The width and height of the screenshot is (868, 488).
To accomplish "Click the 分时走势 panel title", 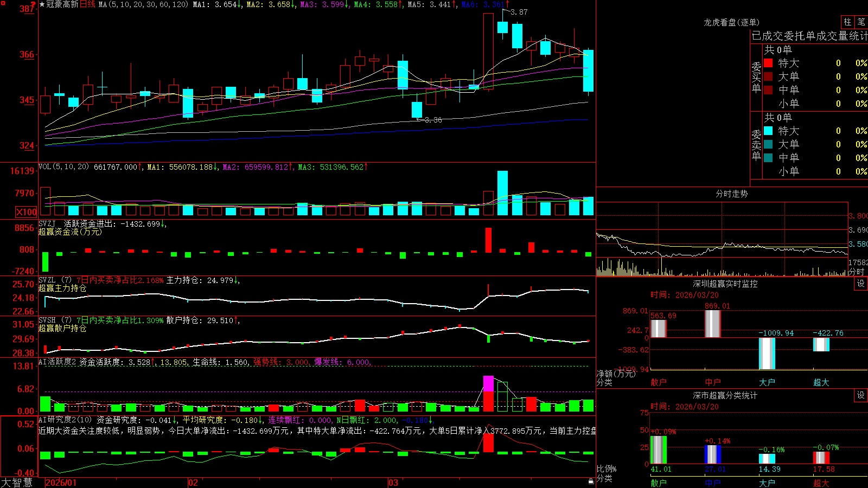I will (732, 194).
